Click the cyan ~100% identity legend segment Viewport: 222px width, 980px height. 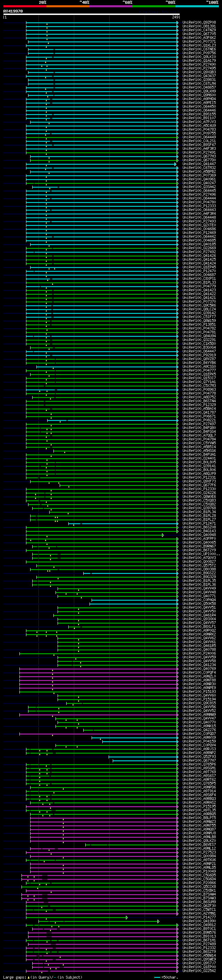click(197, 6)
